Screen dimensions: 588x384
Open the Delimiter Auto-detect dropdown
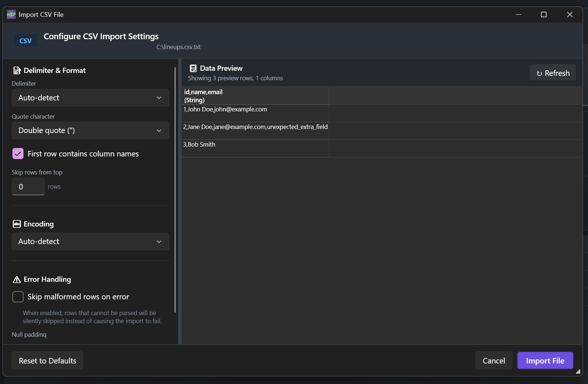[90, 98]
